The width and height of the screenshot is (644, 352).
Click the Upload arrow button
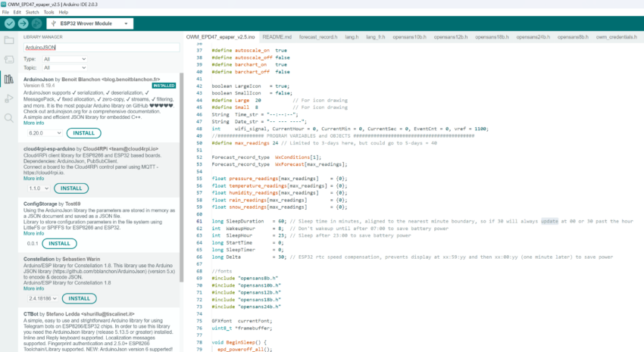click(x=22, y=23)
